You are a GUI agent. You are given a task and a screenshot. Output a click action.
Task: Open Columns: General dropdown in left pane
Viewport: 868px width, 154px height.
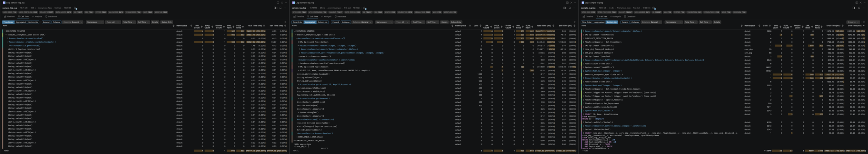[x=73, y=22]
